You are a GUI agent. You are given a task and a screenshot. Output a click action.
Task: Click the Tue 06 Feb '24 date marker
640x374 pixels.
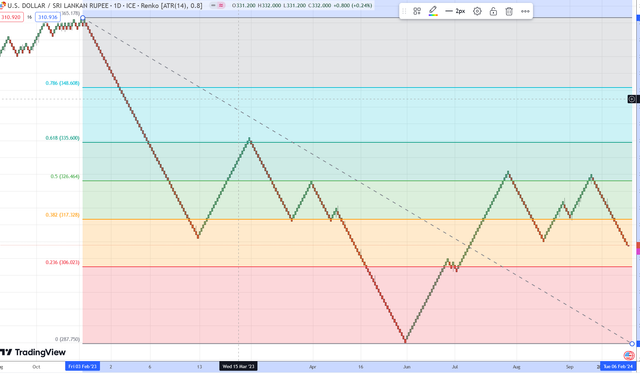[618, 367]
